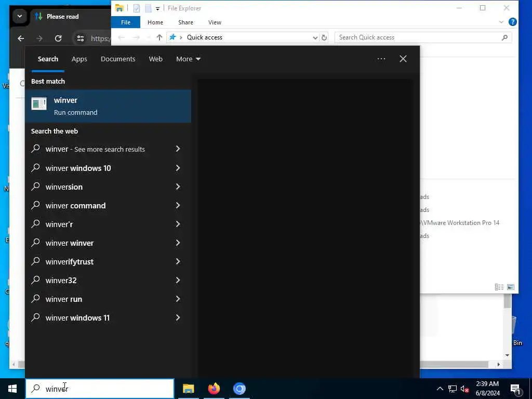
Task: Switch File Explorer to large icons view
Action: 511,287
